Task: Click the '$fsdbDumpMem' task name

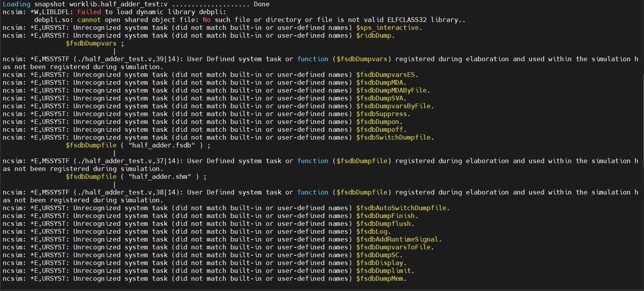Action: 379,279
